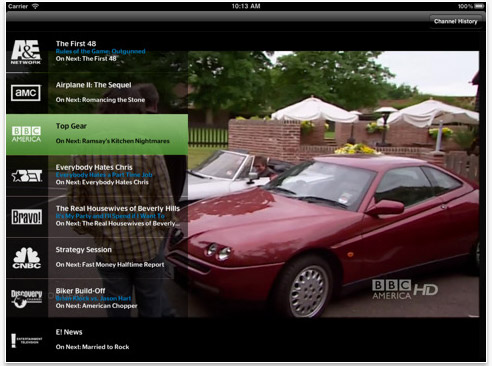Viewport: 492px width, 366px height.
Task: Choose the E! News program
Action: 69,332
